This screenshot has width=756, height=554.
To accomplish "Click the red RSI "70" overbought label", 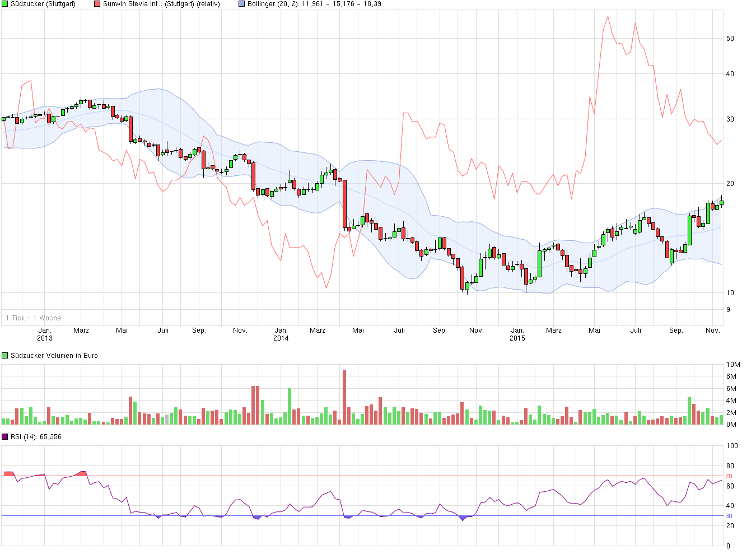I will tap(729, 476).
